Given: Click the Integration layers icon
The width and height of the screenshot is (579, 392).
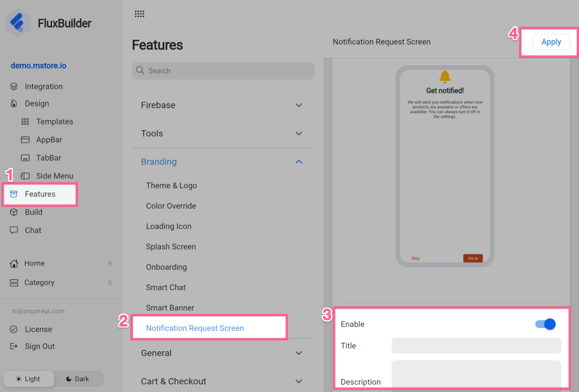Looking at the screenshot, I should coord(14,87).
